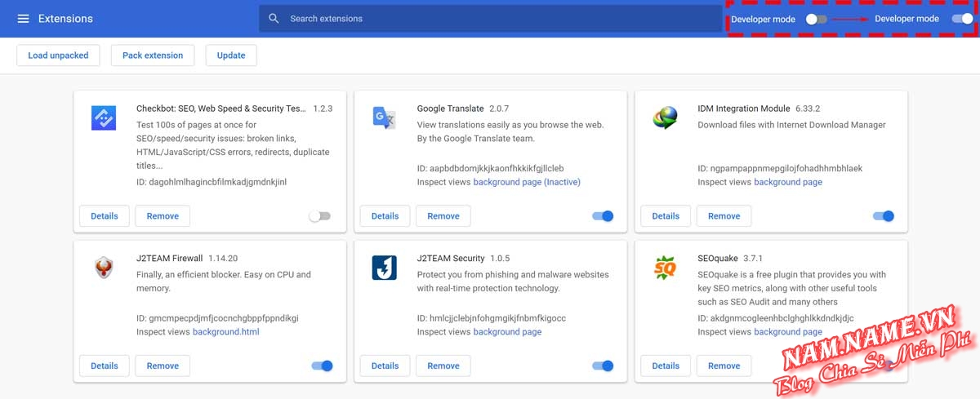
Task: Open J2TEAM Security background page link
Action: (x=507, y=332)
